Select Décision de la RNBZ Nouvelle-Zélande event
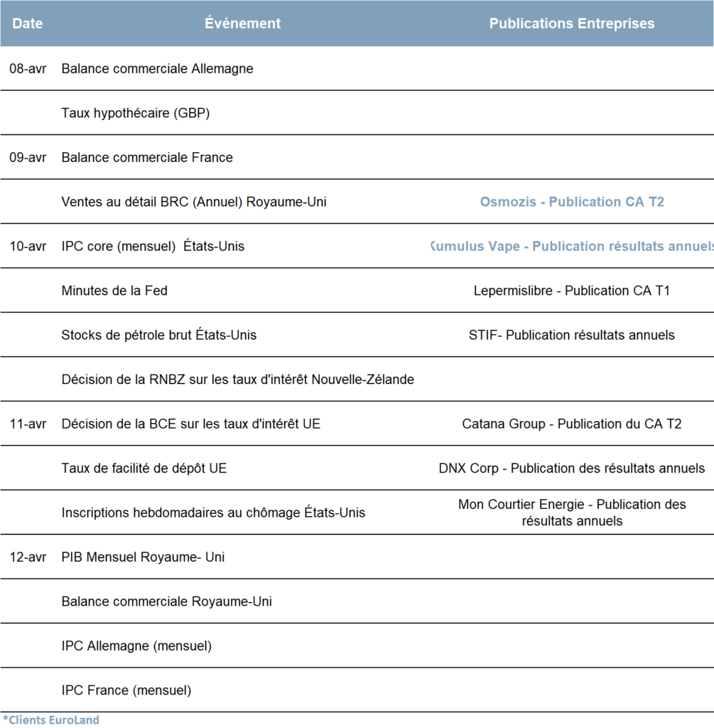The width and height of the screenshot is (714, 728). (x=237, y=380)
